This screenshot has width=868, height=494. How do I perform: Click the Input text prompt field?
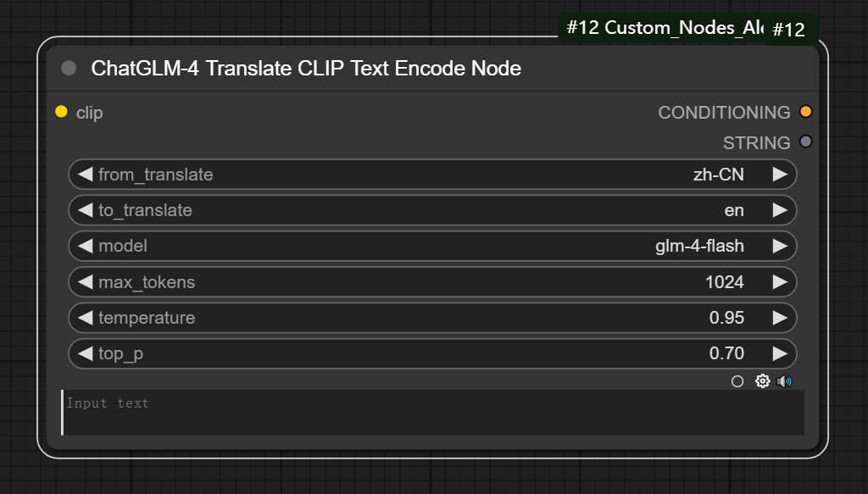[432, 413]
